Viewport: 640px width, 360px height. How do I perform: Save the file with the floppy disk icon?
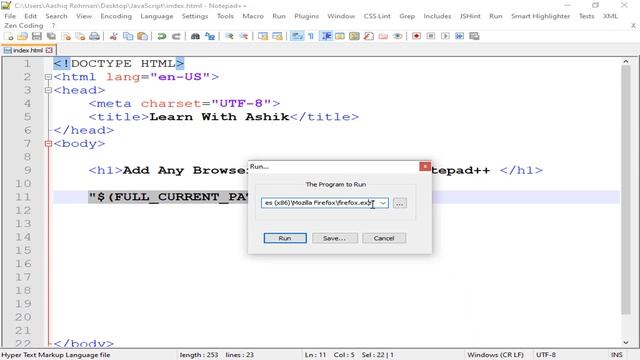tap(37, 36)
